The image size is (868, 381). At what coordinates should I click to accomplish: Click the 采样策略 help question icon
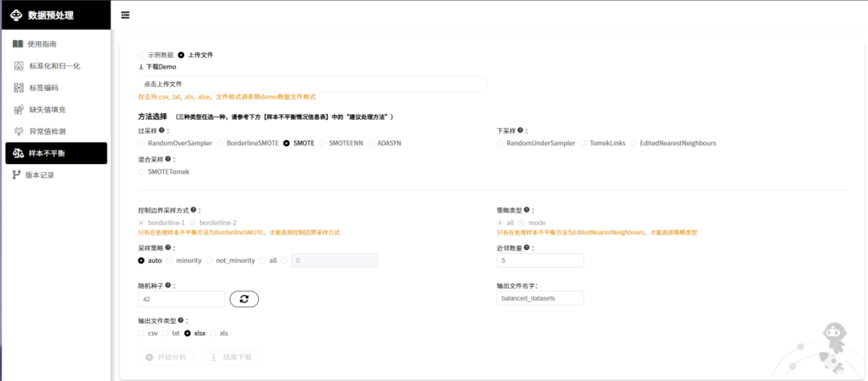click(170, 248)
